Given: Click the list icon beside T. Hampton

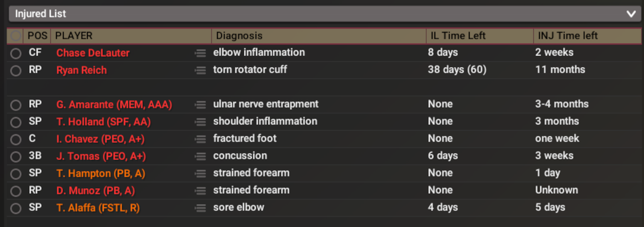Looking at the screenshot, I should click(200, 174).
